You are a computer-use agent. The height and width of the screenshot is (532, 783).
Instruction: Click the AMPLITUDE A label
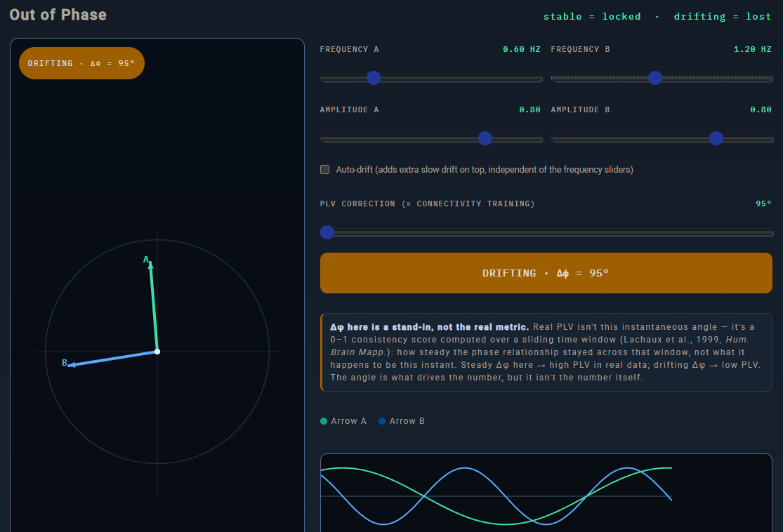349,109
